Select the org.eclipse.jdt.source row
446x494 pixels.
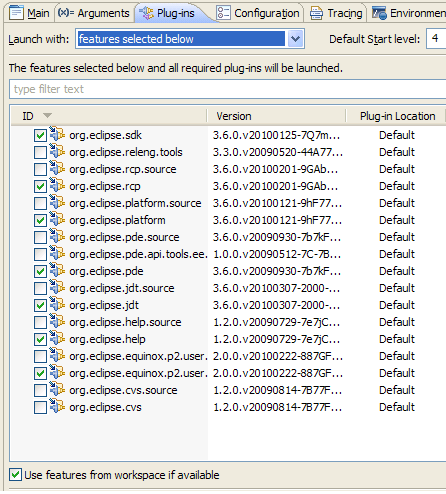(x=228, y=288)
